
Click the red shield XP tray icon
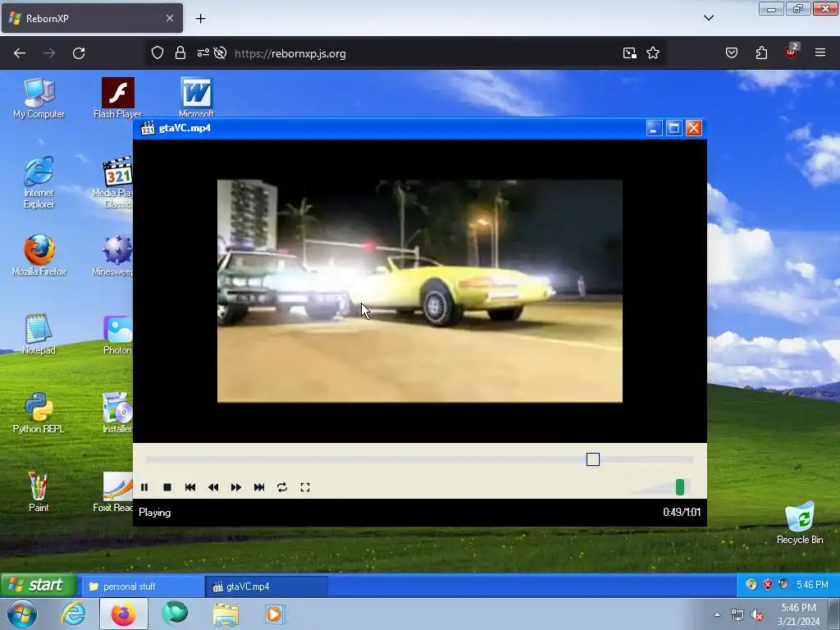point(768,584)
